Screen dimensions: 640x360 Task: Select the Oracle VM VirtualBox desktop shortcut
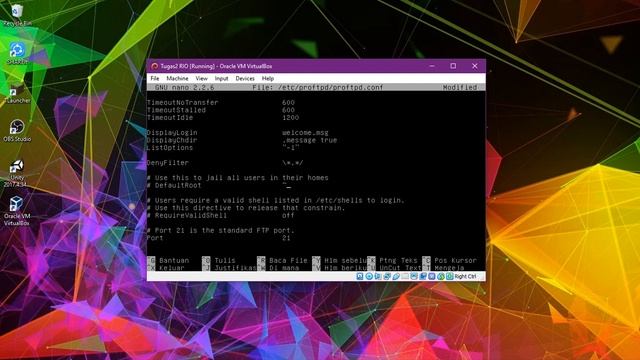17,211
